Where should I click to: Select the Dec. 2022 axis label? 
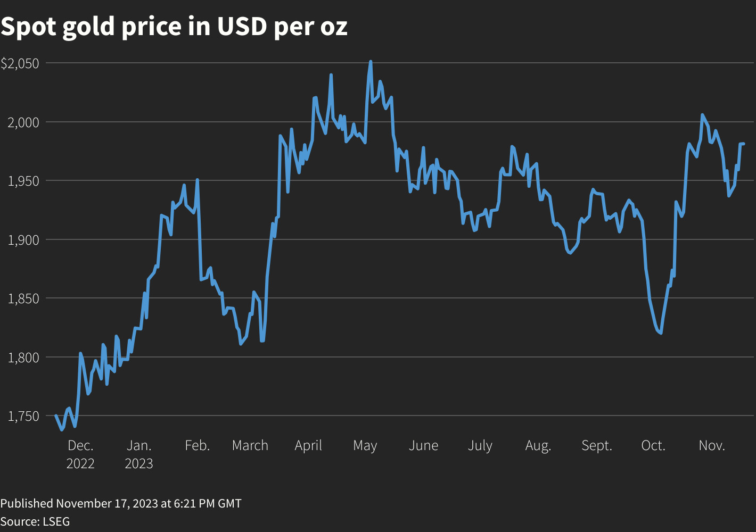[x=80, y=454]
